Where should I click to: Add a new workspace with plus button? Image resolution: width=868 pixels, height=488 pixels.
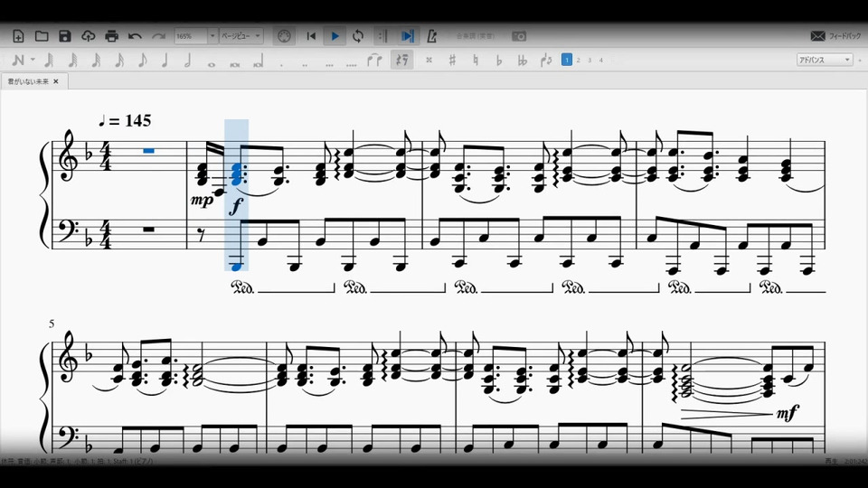pyautogui.click(x=860, y=60)
